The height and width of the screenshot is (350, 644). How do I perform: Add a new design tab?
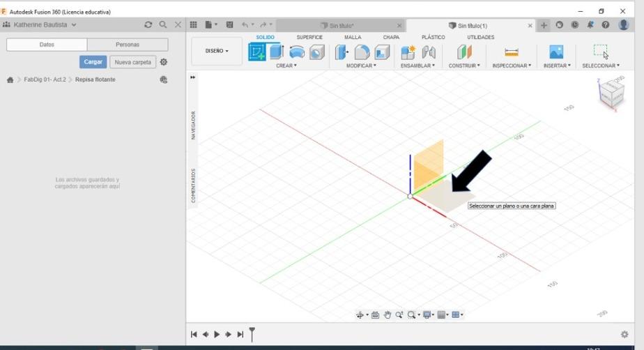coord(544,26)
